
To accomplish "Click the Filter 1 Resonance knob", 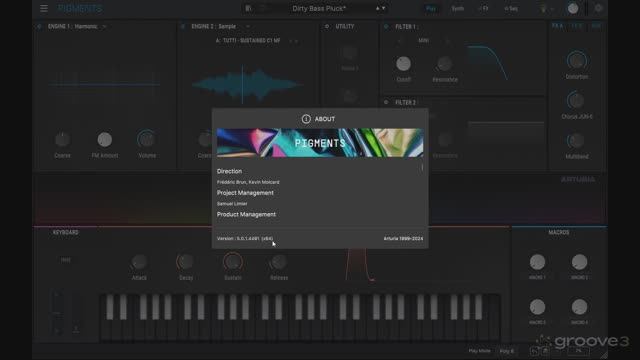I will click(444, 64).
